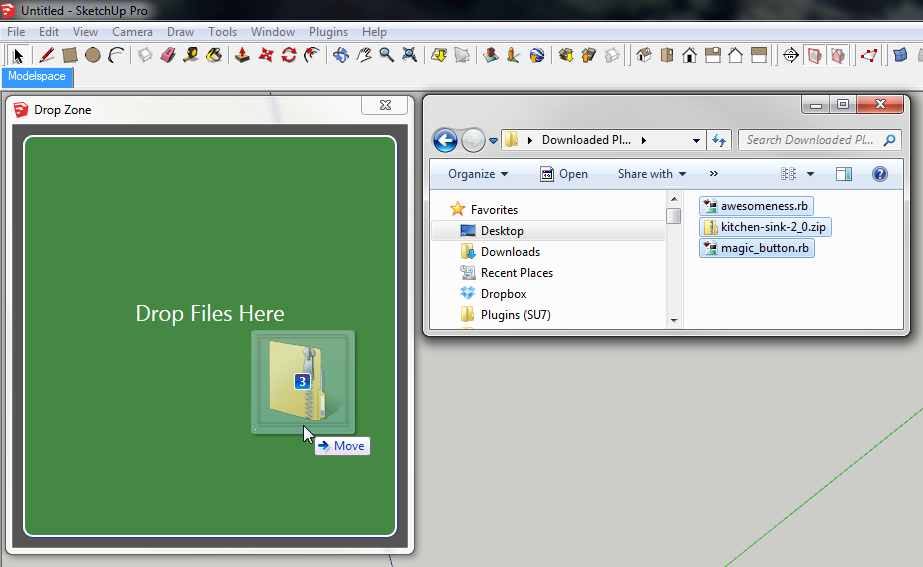The image size is (923, 567).
Task: Toggle the Explorer preview pane button
Action: coord(844,174)
